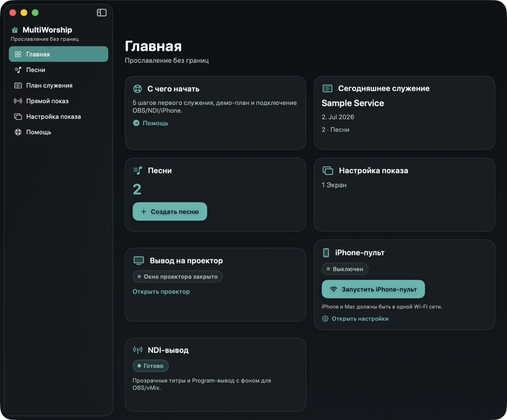The image size is (507, 420).
Task: Click the screens icon beside Настройка показа card
Action: (x=328, y=171)
